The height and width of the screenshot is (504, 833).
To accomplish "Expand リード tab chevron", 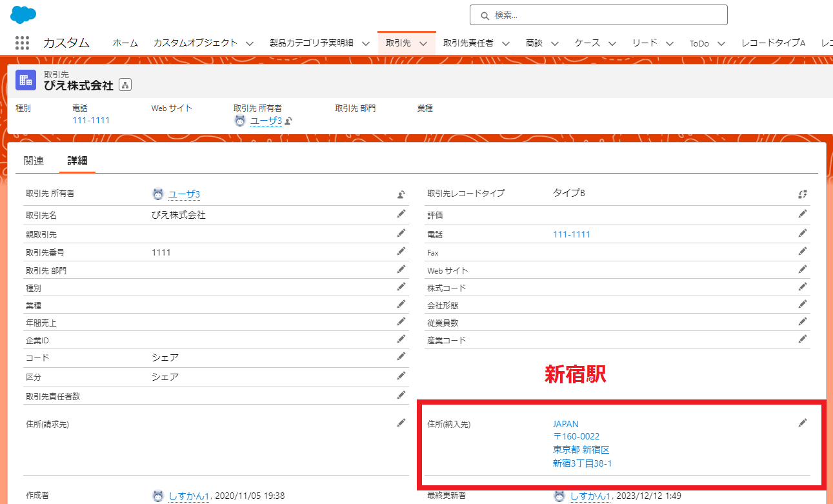I will click(x=670, y=44).
